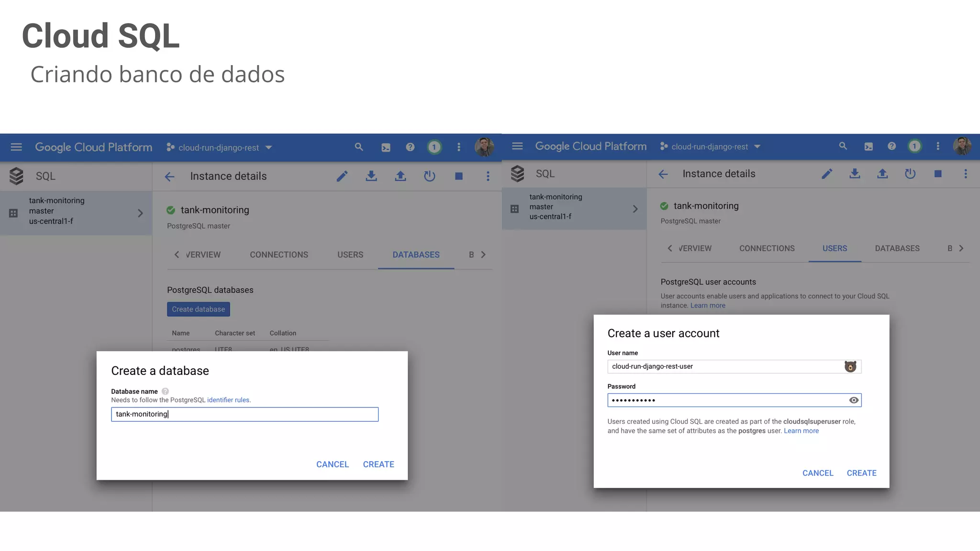Confirm Create in user account dialog
Viewport: 980px width, 551px height.
(x=861, y=473)
